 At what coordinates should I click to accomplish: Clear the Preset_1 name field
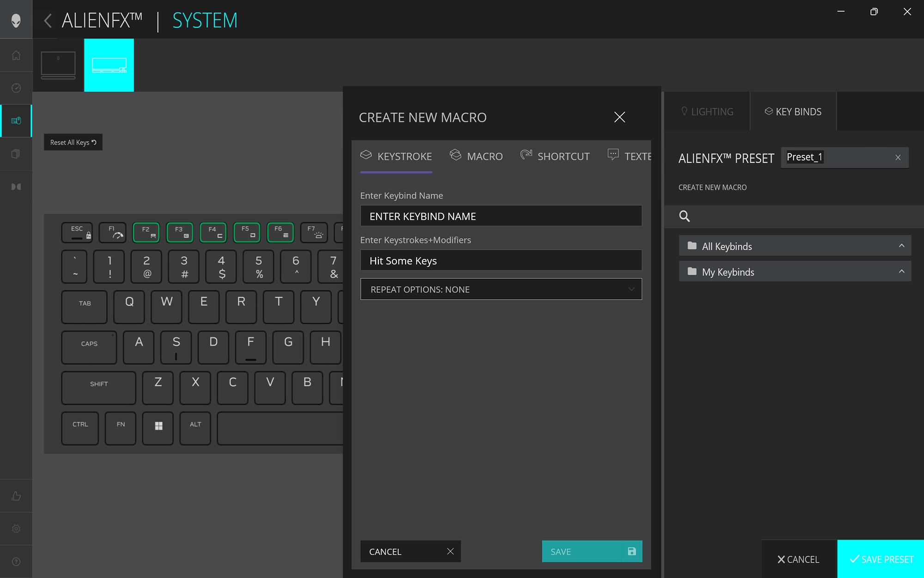[x=898, y=158]
